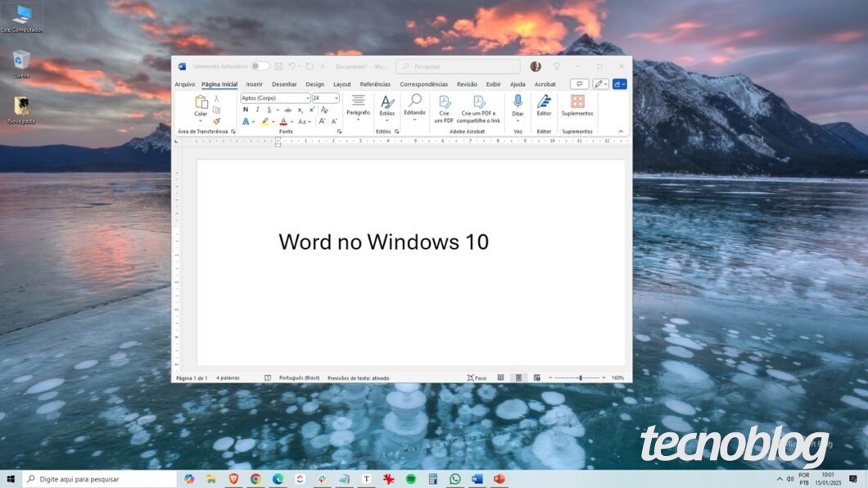Click the lightbulb icon in title bar
The width and height of the screenshot is (868, 488).
click(x=556, y=66)
